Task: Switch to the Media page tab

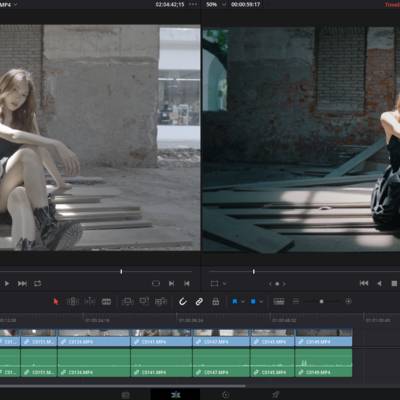Action: 125,395
